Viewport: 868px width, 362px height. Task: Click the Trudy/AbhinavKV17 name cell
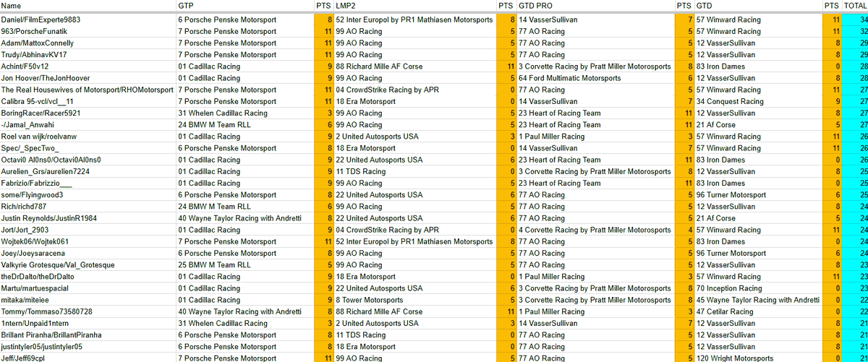[88, 55]
